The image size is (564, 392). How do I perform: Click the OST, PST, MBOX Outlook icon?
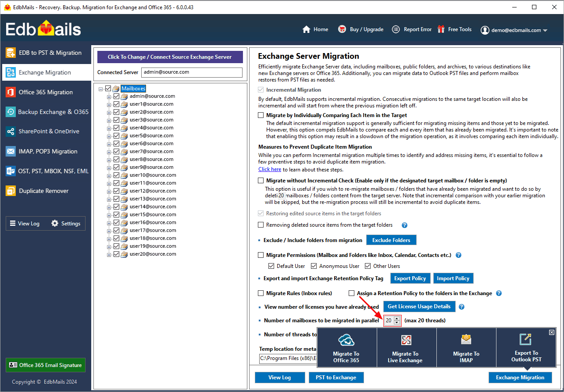click(x=11, y=171)
